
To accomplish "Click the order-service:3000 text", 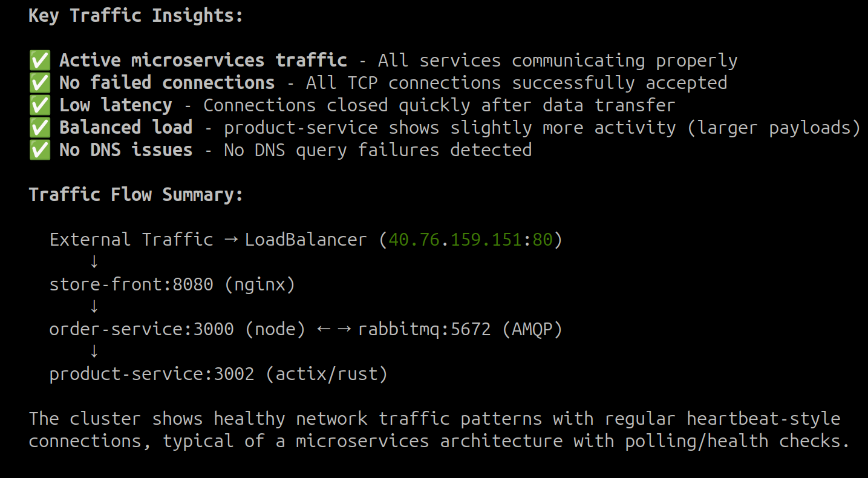I will pos(142,329).
